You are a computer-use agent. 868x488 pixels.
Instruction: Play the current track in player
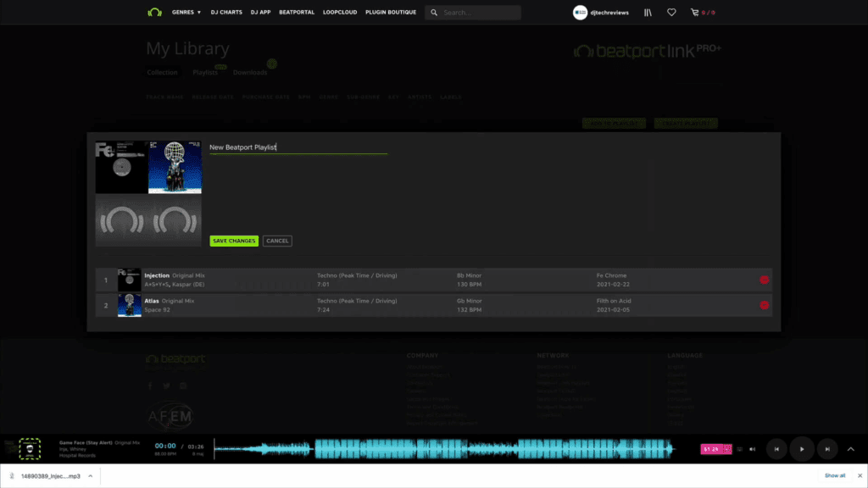pyautogui.click(x=801, y=449)
